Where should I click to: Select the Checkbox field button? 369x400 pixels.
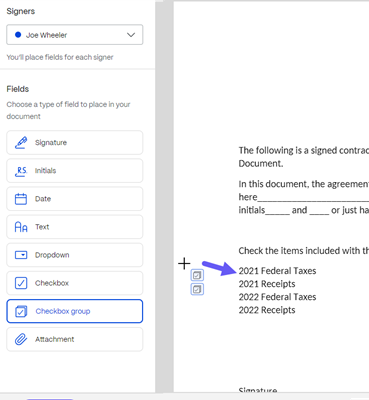75,283
